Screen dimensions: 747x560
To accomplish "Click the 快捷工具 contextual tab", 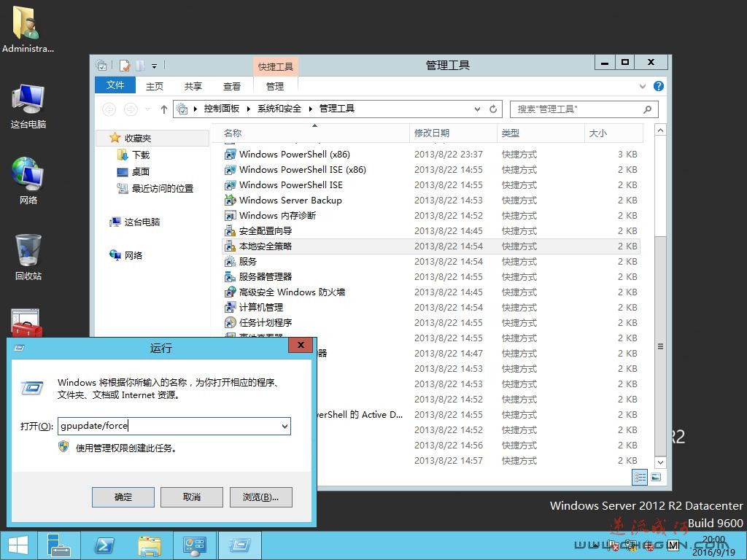I will click(x=275, y=66).
